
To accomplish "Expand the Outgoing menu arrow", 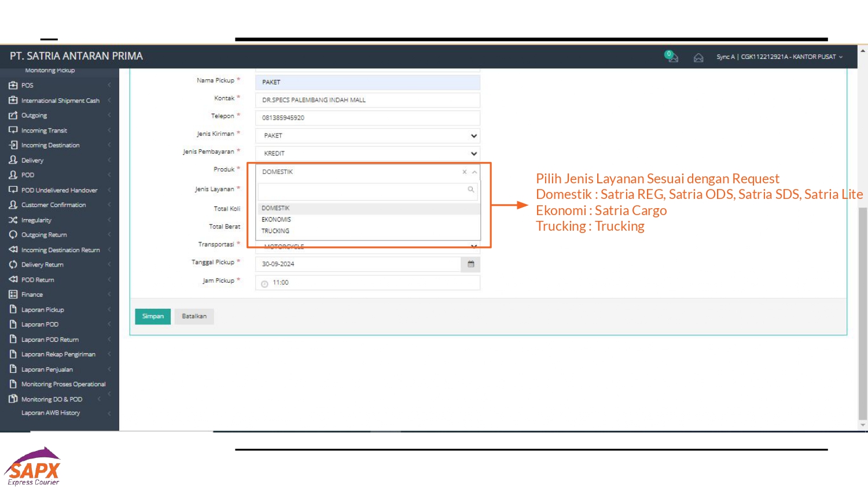I will (x=109, y=115).
